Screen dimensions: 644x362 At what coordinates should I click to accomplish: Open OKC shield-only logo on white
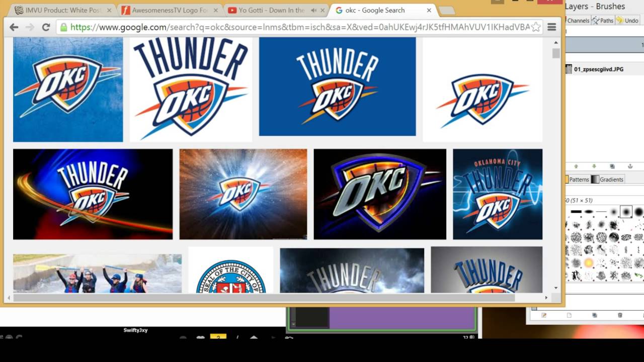(x=482, y=89)
